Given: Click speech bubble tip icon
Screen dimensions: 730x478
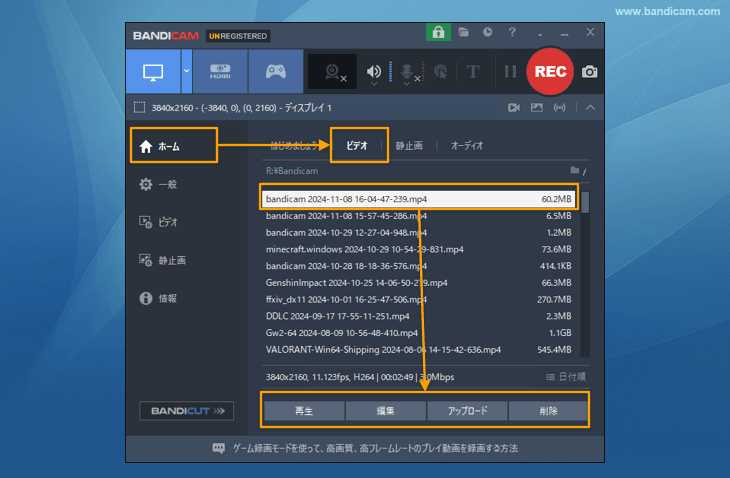Looking at the screenshot, I should [218, 448].
